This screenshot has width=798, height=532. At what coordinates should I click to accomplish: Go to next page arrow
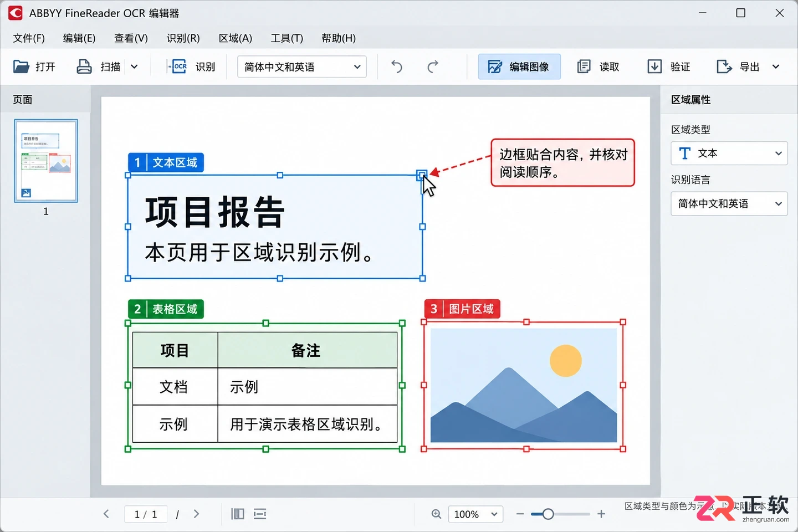coord(196,514)
